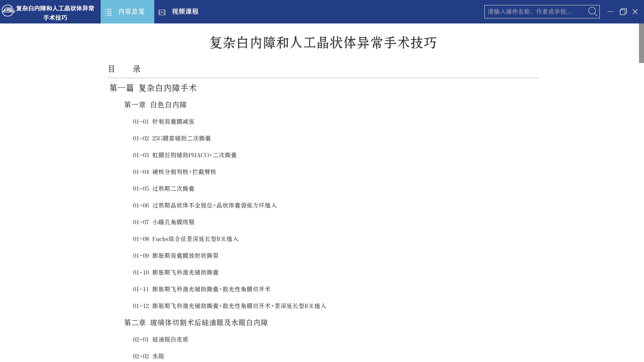644x362 pixels.
Task: Click the search magnifier icon
Action: click(592, 12)
